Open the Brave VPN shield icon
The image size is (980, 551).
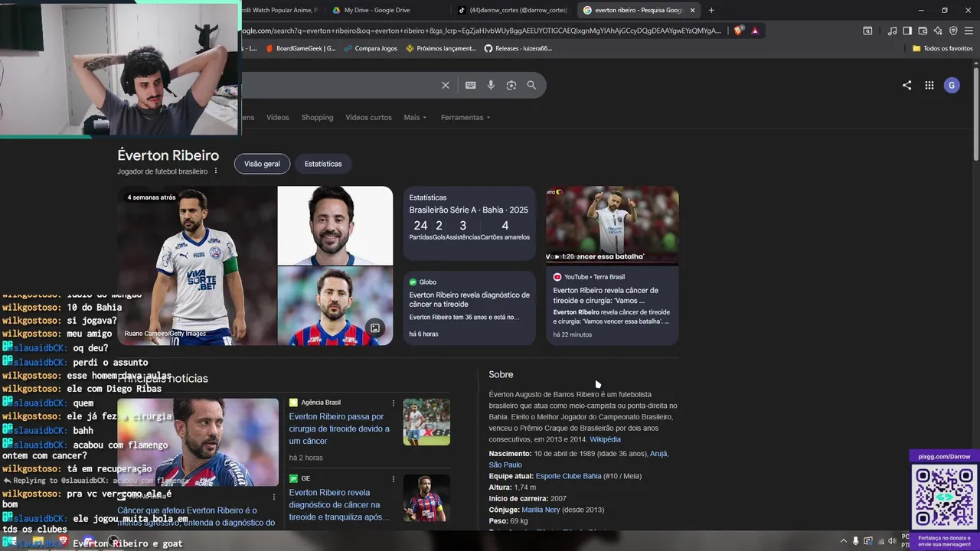(953, 31)
